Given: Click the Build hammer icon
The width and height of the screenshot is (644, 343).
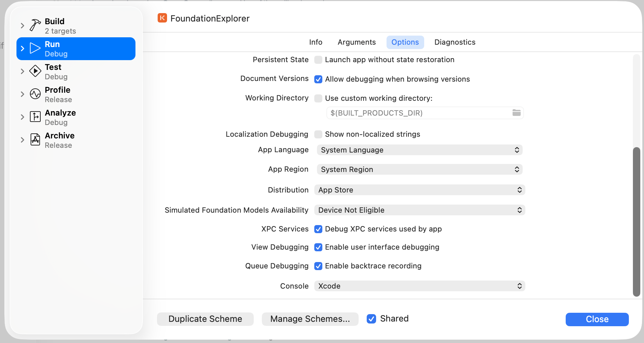Looking at the screenshot, I should coord(35,25).
